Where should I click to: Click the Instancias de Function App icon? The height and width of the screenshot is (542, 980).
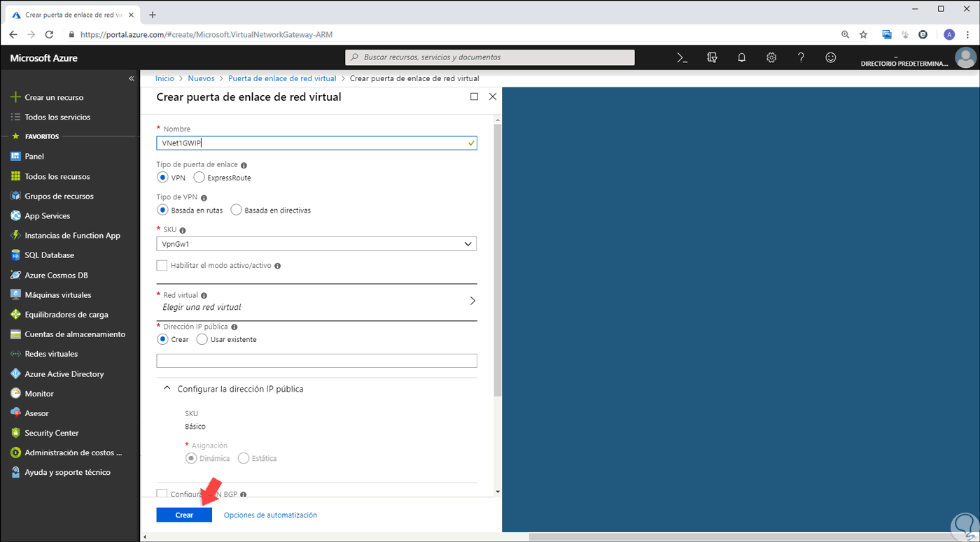pos(15,236)
